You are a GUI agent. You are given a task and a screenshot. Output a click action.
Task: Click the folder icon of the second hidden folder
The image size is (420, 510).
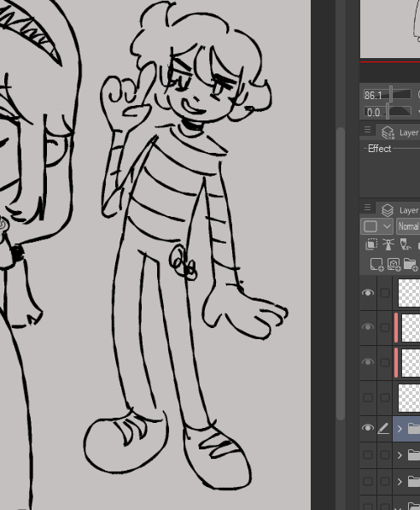point(413,481)
